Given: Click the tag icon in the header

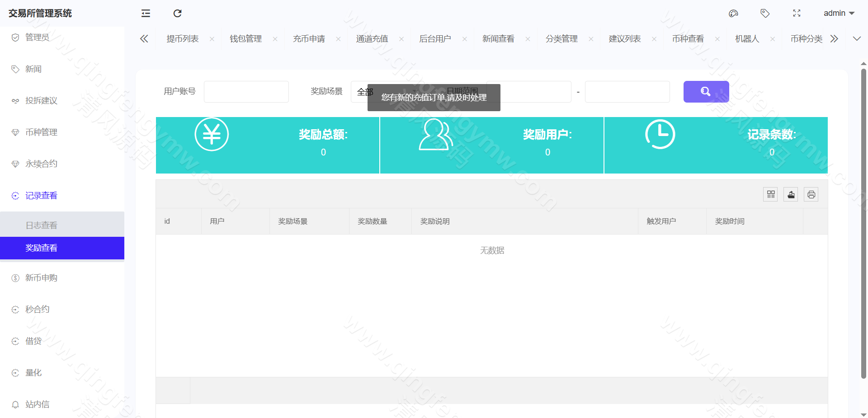Looking at the screenshot, I should [765, 13].
